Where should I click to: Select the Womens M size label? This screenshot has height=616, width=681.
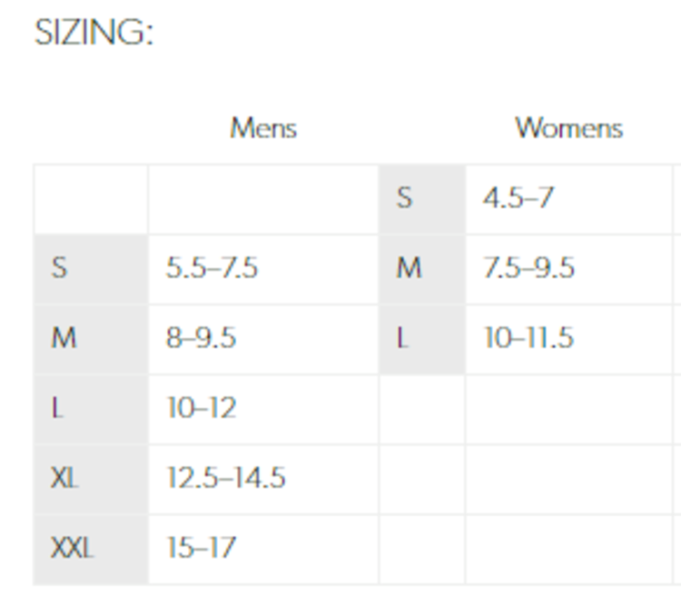click(410, 268)
